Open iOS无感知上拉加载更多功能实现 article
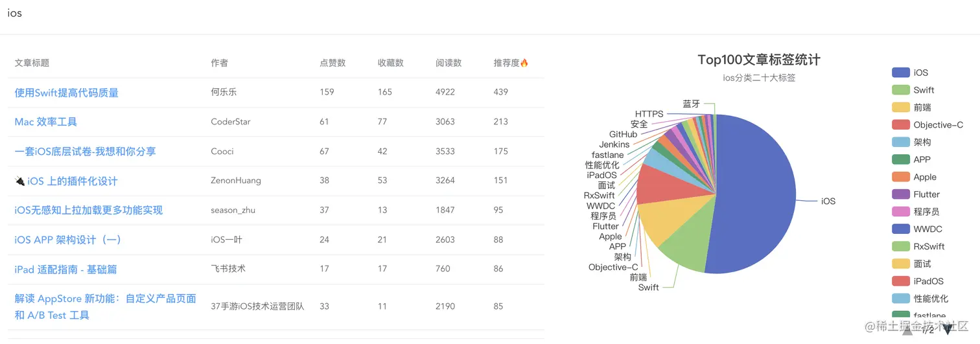This screenshot has width=980, height=344. [x=88, y=210]
